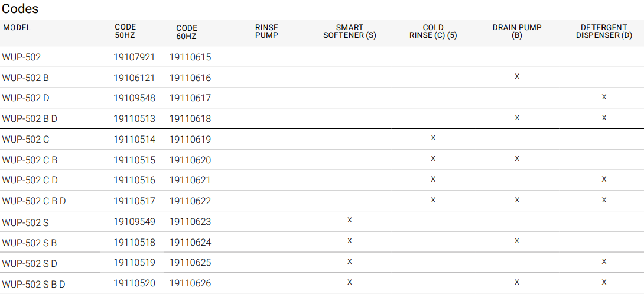Screen dimensions: 644x297
Task: Click the 60Hz code 19110620
Action: pos(190,160)
